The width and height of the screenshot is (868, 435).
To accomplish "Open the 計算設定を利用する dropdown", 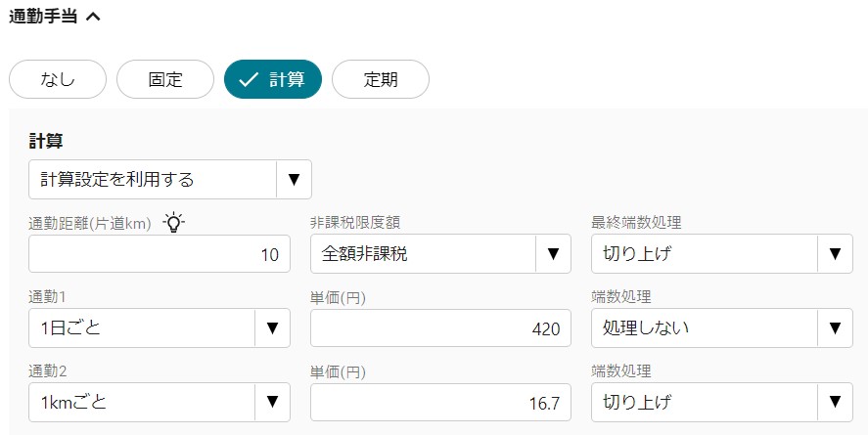I will [x=170, y=180].
